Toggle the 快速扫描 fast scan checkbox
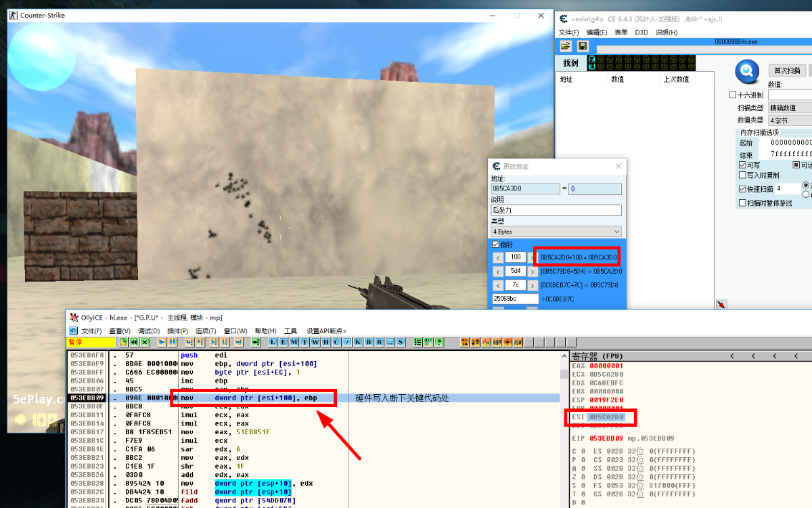 [742, 189]
